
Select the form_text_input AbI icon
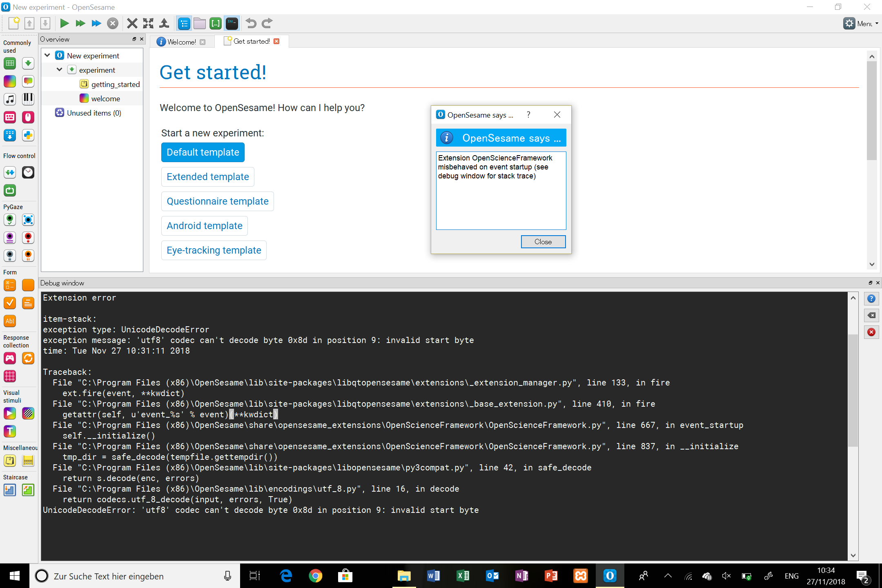click(x=10, y=321)
